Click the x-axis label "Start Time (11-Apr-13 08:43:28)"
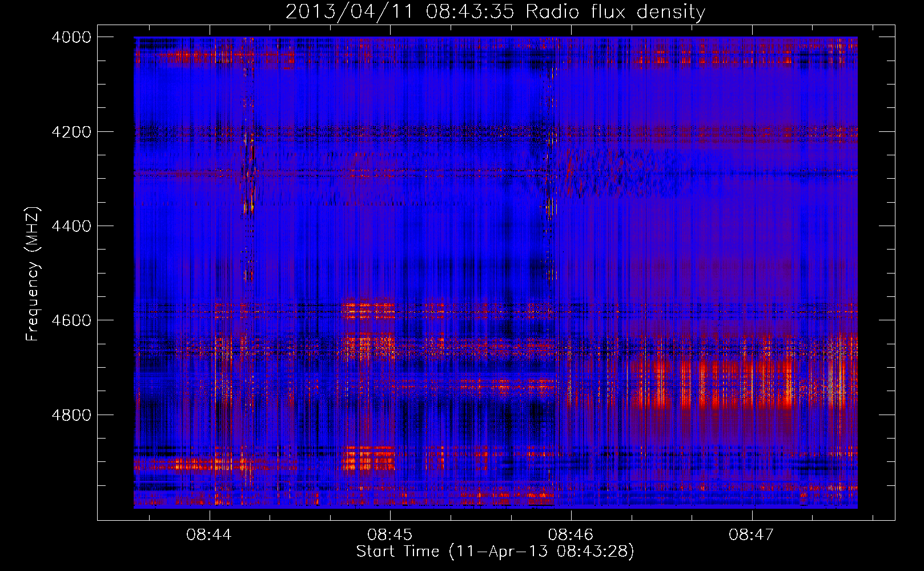This screenshot has width=924, height=571. pyautogui.click(x=495, y=551)
